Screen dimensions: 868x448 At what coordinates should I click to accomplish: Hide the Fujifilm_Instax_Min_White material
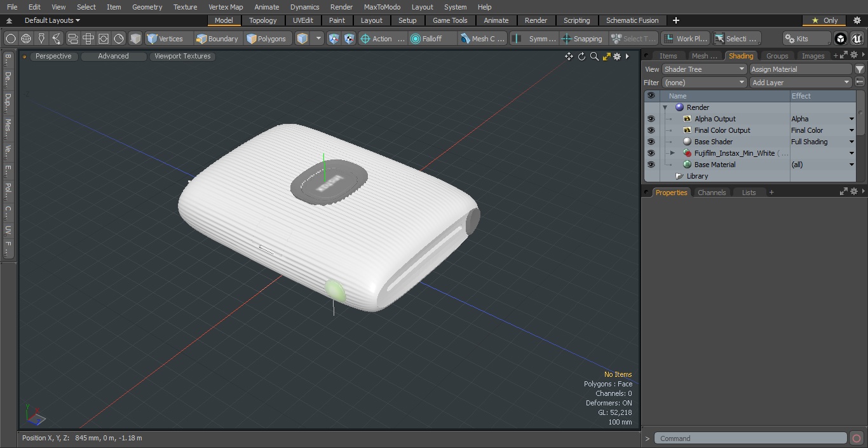coord(651,153)
